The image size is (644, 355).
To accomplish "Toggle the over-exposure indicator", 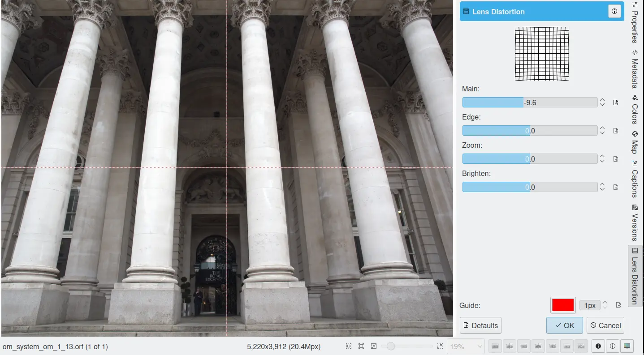I will [612, 346].
